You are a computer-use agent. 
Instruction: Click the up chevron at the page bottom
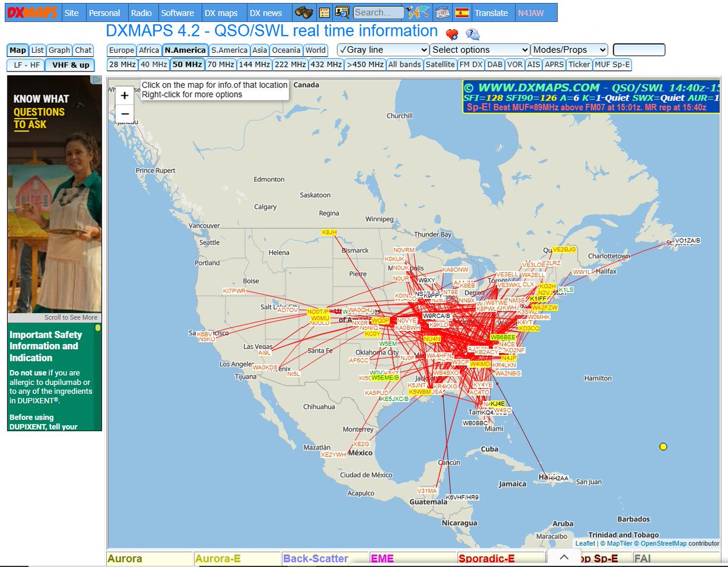[564, 557]
